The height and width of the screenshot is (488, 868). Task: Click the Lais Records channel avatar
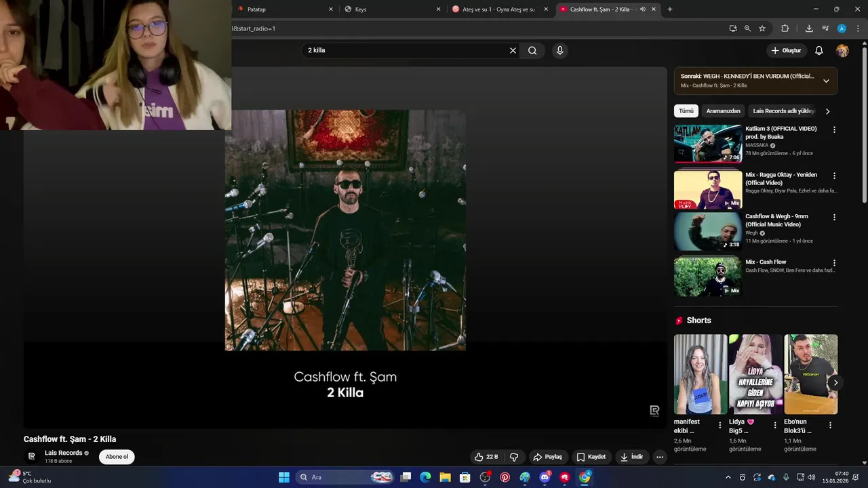click(31, 457)
